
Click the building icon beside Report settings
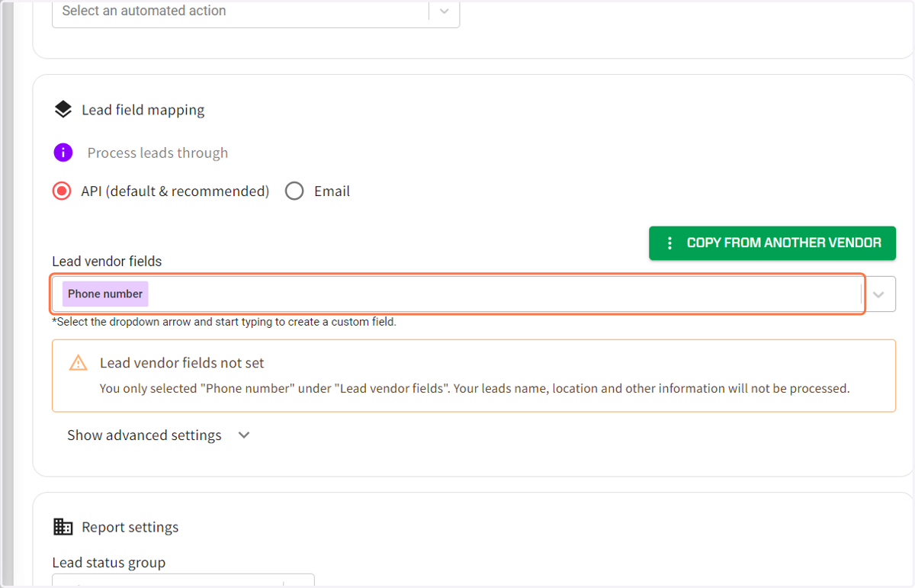[63, 527]
